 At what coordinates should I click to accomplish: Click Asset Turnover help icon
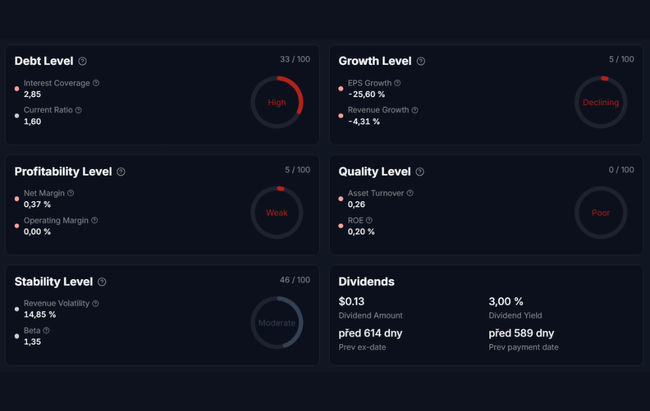click(410, 193)
